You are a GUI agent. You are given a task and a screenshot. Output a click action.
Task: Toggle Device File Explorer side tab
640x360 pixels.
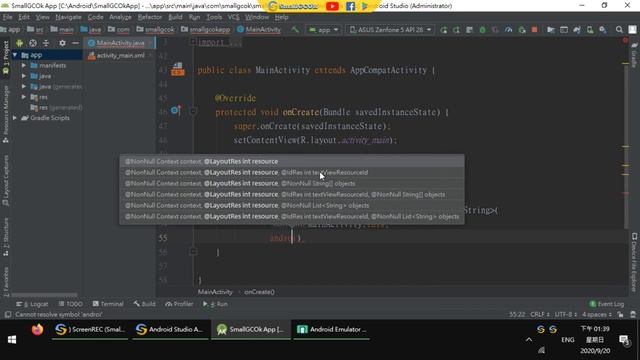click(x=634, y=262)
